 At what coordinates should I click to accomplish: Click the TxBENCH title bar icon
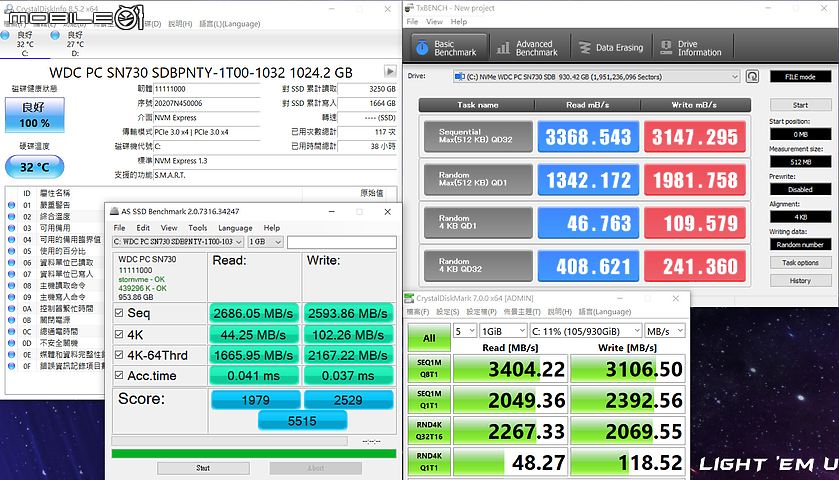[409, 7]
